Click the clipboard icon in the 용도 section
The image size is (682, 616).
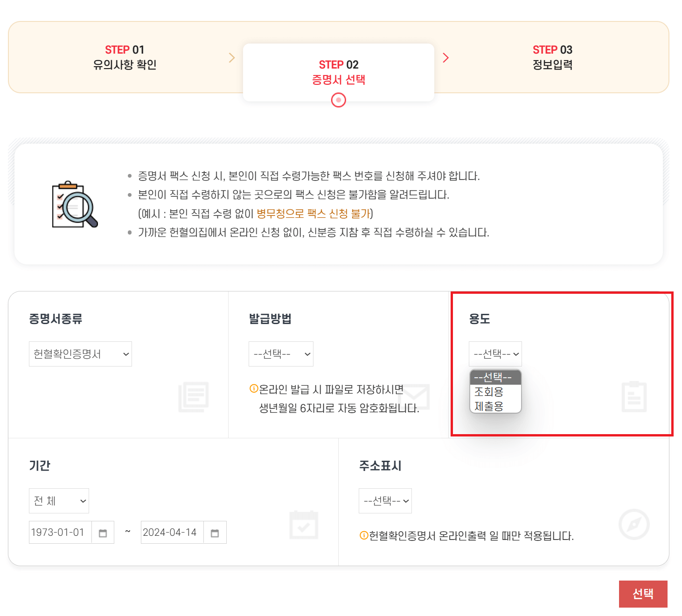click(633, 397)
